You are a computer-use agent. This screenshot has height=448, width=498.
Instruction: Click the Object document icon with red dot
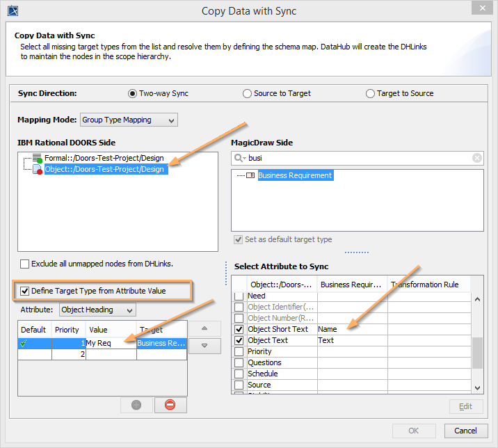coord(38,169)
